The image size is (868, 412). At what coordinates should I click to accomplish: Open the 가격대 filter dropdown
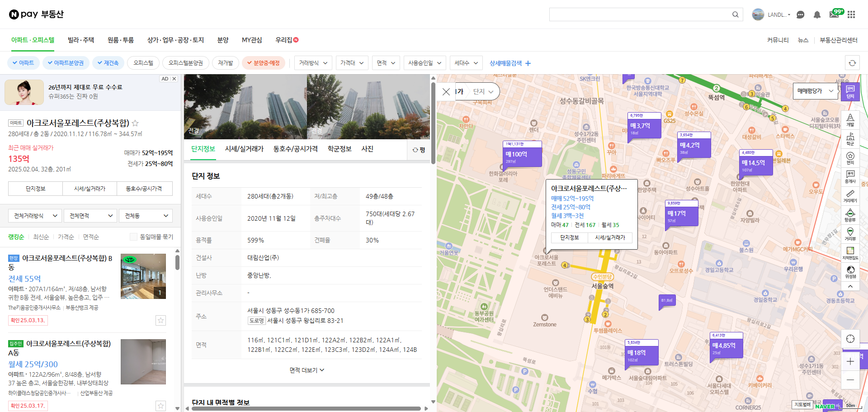pyautogui.click(x=352, y=63)
